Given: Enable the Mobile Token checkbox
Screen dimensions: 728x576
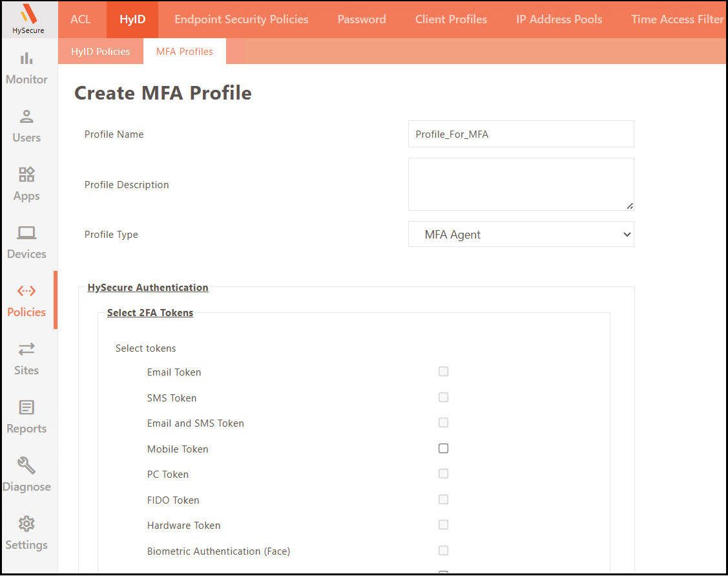Looking at the screenshot, I should point(443,449).
